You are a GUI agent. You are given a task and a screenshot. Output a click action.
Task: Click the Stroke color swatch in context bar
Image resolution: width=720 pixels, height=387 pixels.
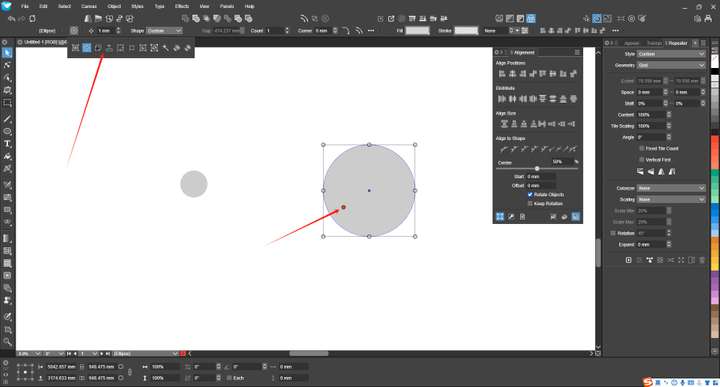click(466, 31)
